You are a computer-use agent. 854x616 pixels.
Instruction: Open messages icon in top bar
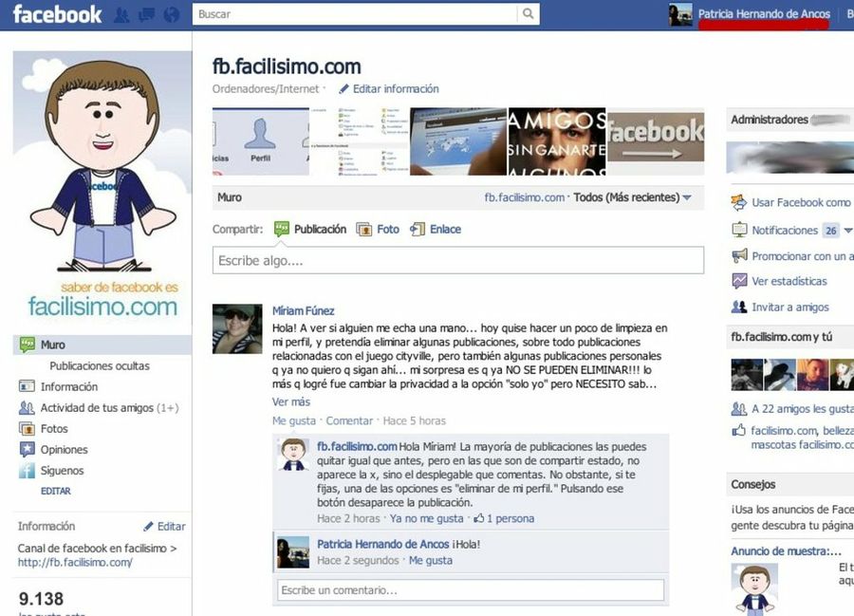146,14
